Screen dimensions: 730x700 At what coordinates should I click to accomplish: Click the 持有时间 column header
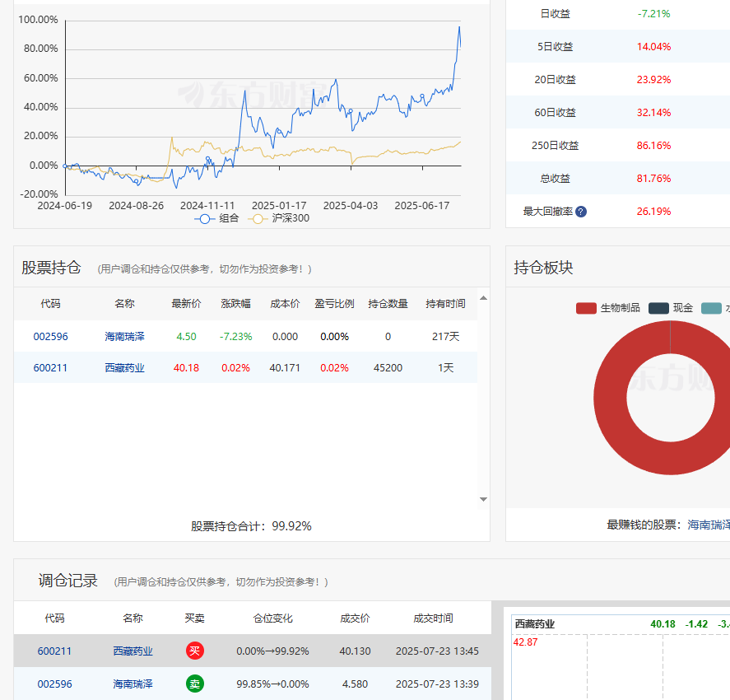point(445,304)
